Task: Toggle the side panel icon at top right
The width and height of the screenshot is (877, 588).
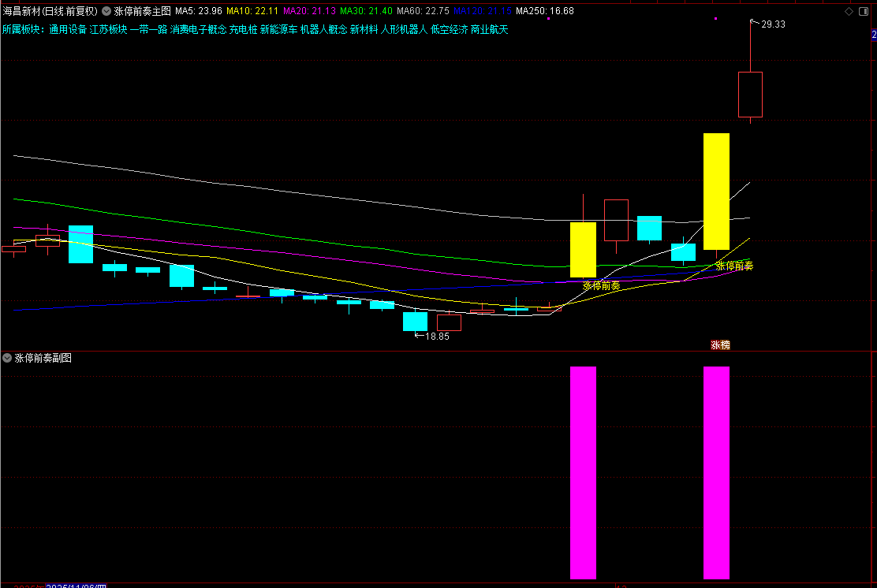Action: coord(864,11)
